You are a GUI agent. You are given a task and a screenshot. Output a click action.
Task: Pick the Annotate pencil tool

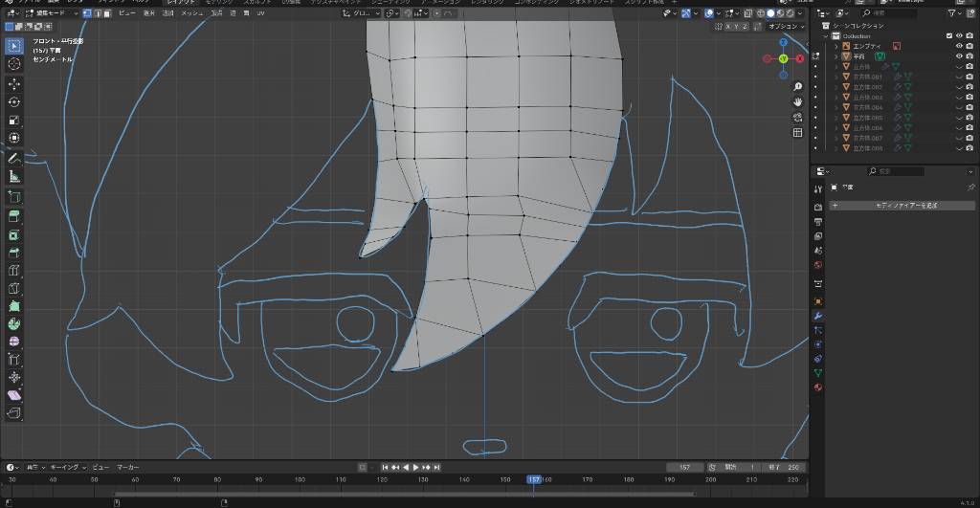coord(14,158)
